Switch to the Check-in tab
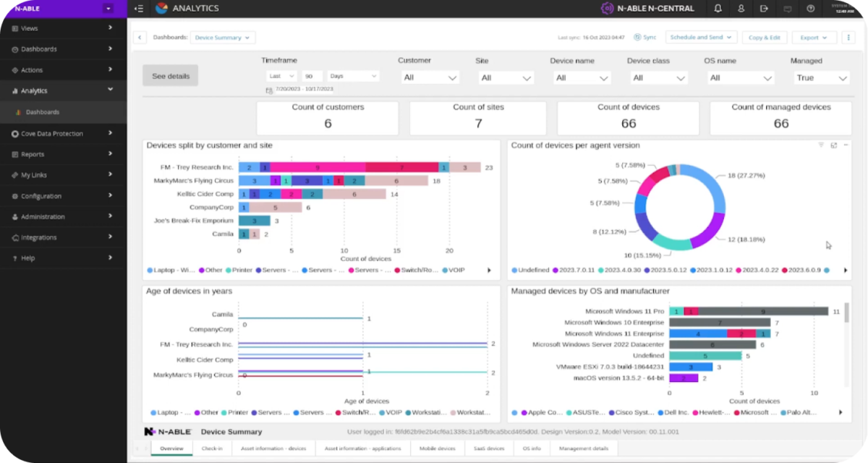Viewport: 868px width, 463px height. pyautogui.click(x=212, y=449)
